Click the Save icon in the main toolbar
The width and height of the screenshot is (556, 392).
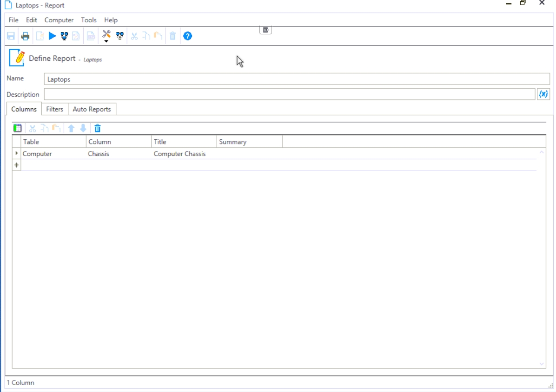tap(11, 36)
